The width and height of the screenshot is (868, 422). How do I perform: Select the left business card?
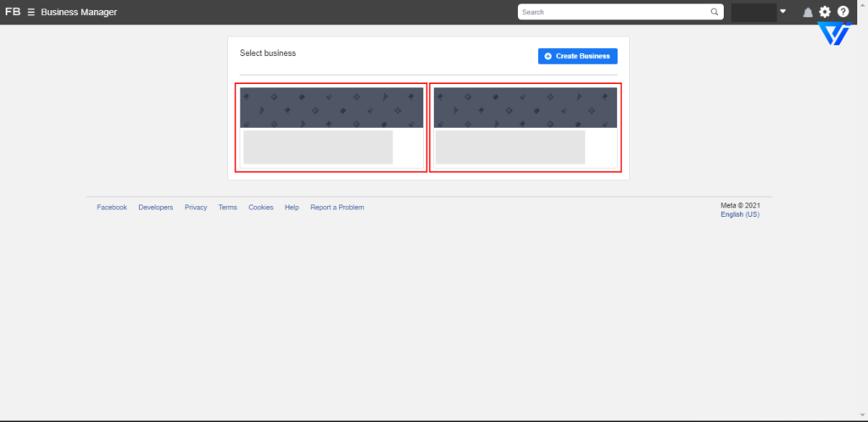pos(331,127)
